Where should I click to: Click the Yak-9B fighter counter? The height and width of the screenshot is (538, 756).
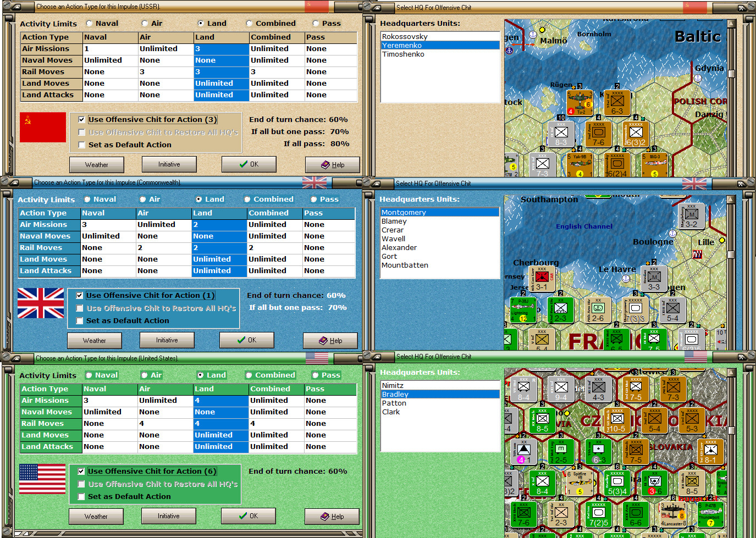coord(580,164)
